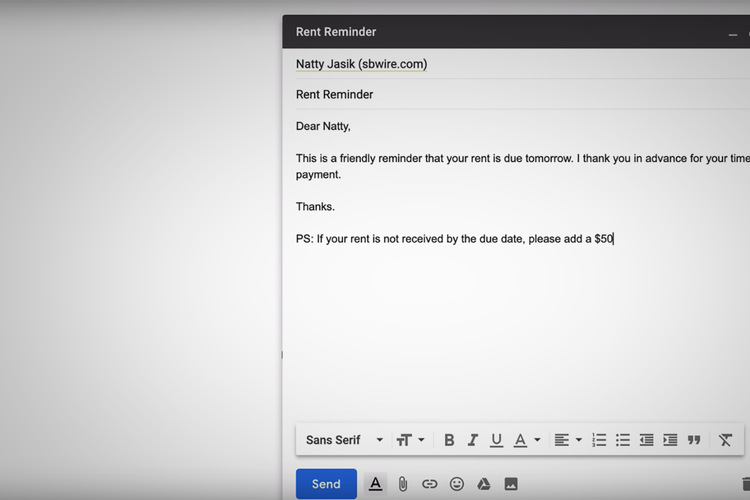The image size is (750, 500).
Task: Toggle formatting options icon beside Send
Action: click(375, 484)
